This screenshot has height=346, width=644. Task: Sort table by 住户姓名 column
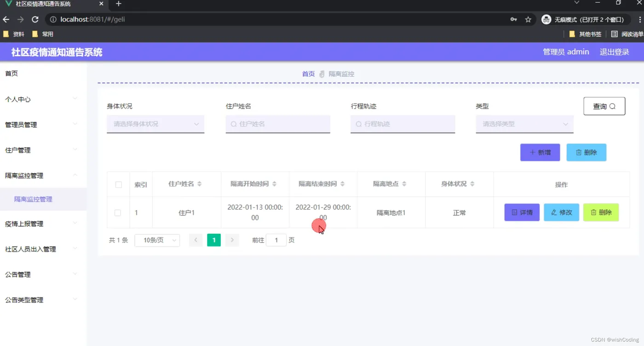(x=200, y=184)
